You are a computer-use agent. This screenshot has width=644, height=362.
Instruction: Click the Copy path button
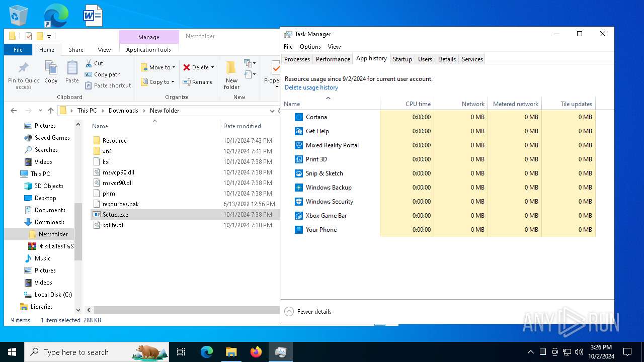tap(103, 74)
